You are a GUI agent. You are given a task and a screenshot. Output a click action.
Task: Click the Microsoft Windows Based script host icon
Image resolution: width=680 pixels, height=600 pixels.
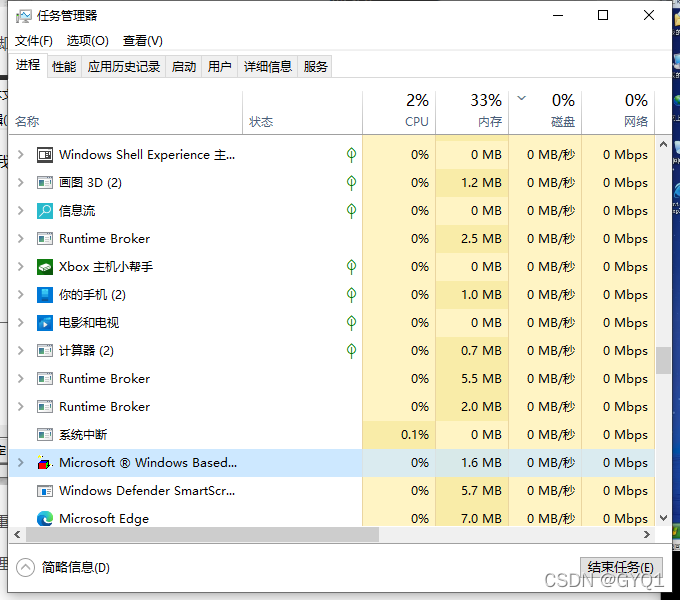coord(45,463)
